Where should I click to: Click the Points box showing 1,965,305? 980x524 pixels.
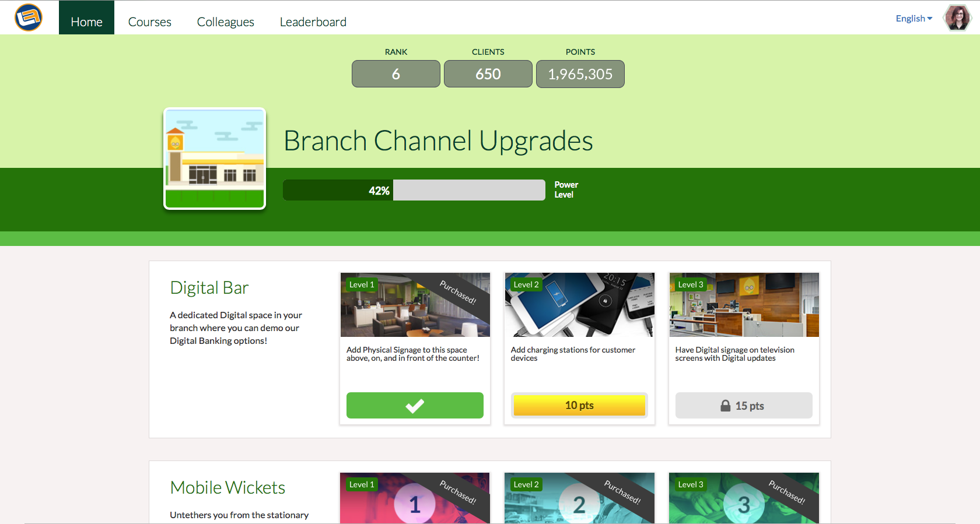pos(580,74)
